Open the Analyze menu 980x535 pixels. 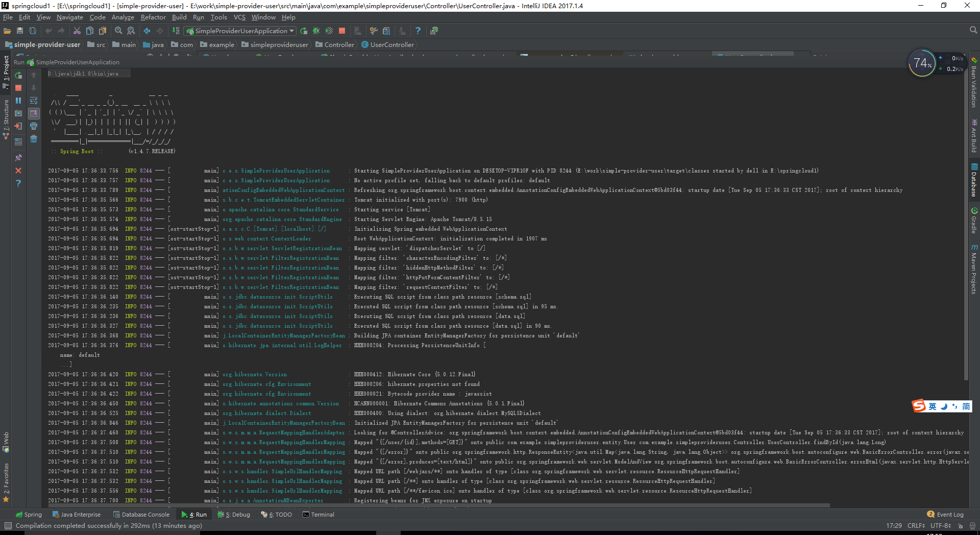123,17
